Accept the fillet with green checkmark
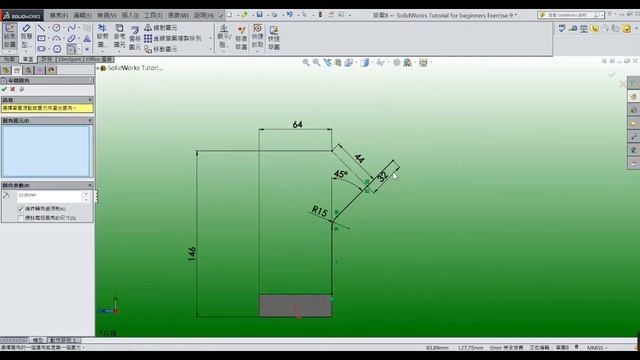The width and height of the screenshot is (640, 360). click(x=4, y=89)
